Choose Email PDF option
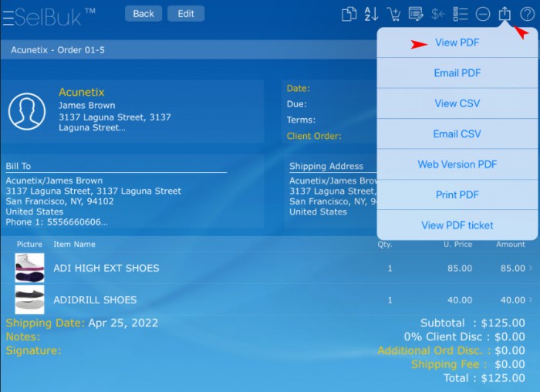540x392 pixels. point(457,73)
